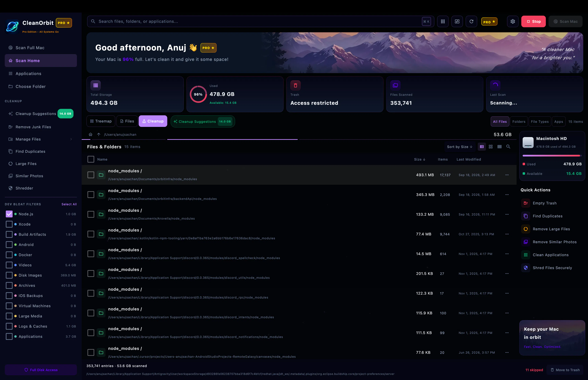The height and width of the screenshot is (380, 588).
Task: Focus the search files input field
Action: [x=260, y=21]
